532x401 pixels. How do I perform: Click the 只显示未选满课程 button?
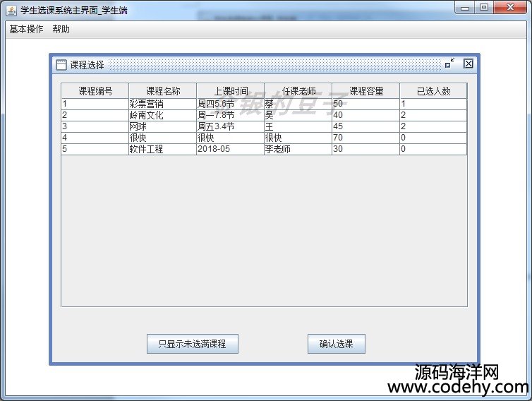pyautogui.click(x=193, y=344)
